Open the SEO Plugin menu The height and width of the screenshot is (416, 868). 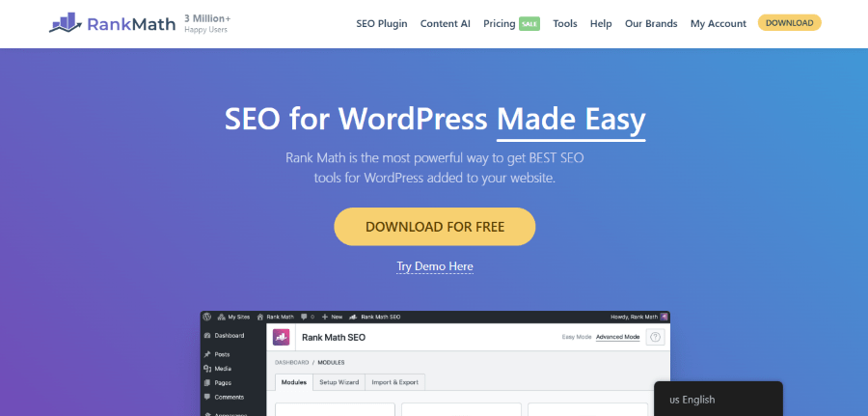(382, 23)
